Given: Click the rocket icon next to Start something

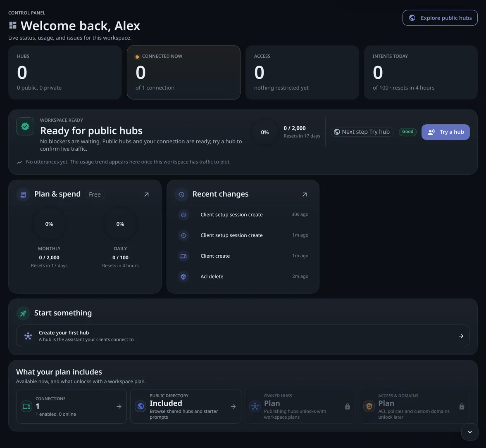Looking at the screenshot, I should 23,313.
